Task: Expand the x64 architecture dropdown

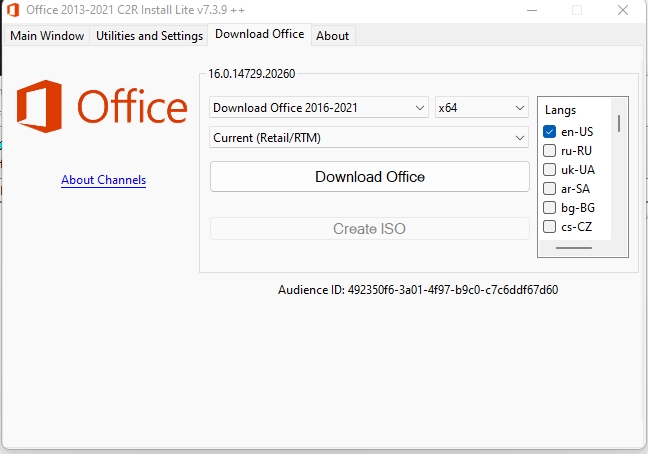Action: pyautogui.click(x=481, y=107)
